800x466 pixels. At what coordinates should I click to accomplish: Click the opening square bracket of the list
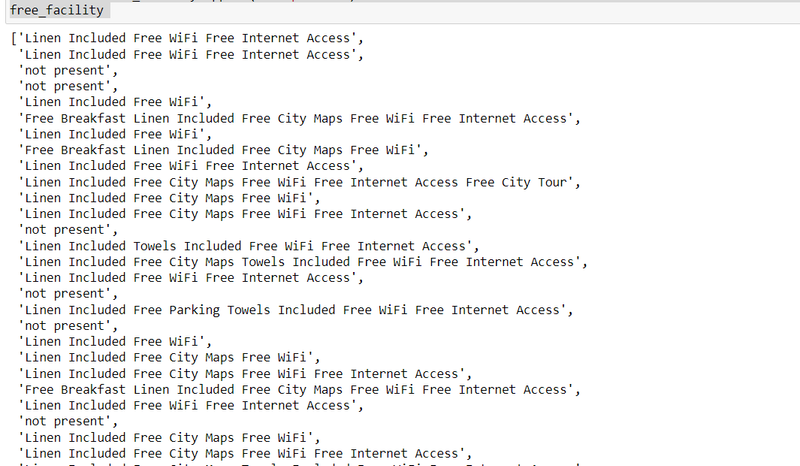pyautogui.click(x=14, y=38)
